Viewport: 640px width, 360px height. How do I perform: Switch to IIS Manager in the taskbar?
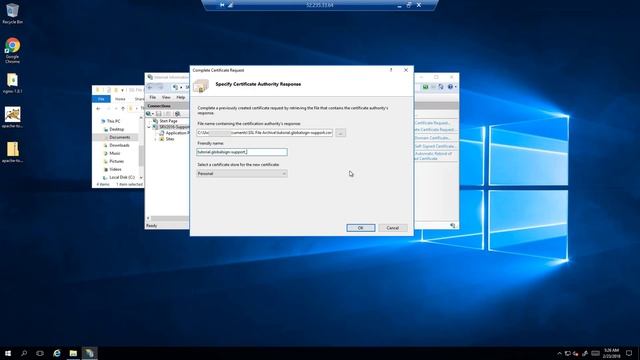point(89,353)
